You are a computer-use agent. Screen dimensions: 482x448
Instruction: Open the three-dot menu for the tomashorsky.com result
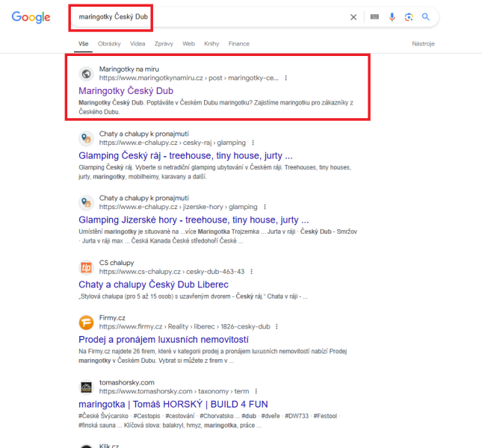256,391
